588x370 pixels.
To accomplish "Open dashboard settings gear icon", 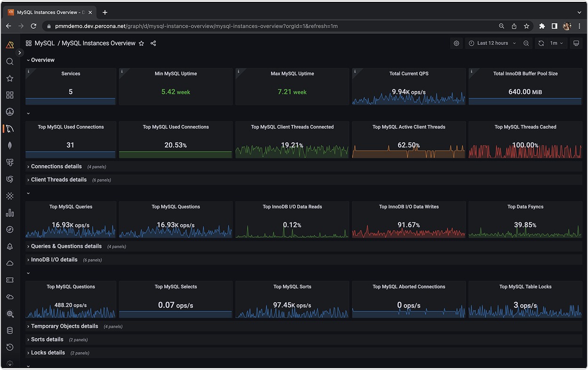I will pos(456,43).
